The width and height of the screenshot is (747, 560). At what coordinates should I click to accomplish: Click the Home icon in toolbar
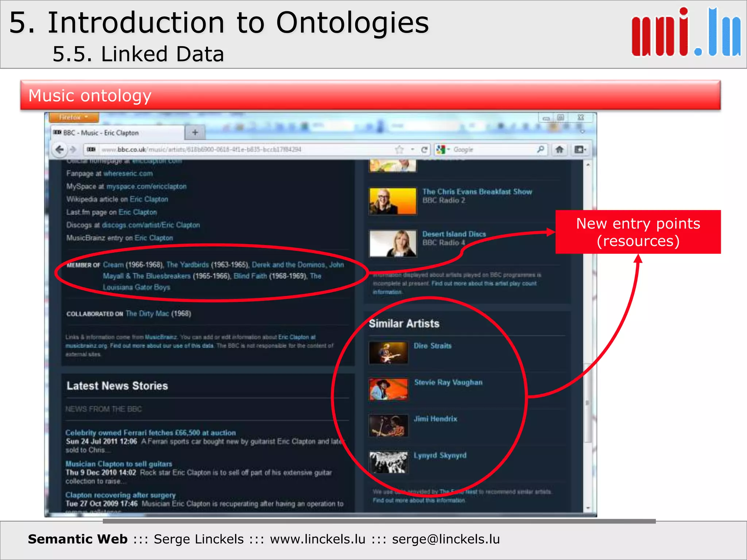click(x=559, y=149)
